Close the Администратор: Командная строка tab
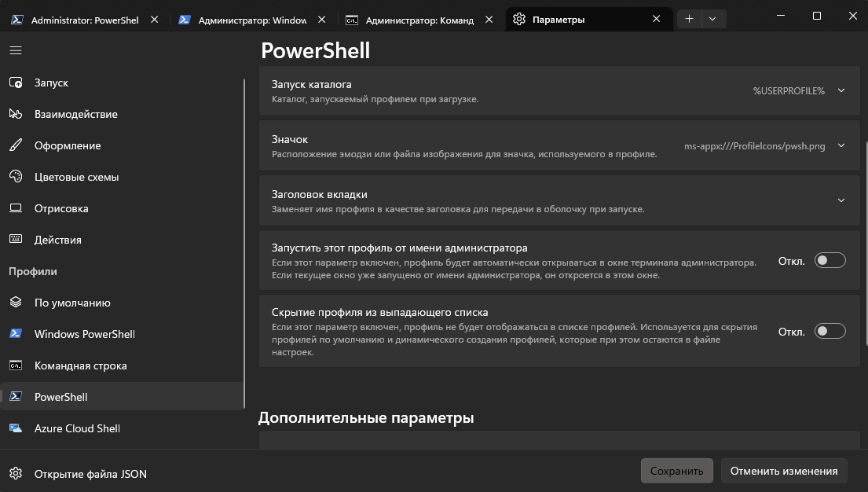 [x=489, y=20]
